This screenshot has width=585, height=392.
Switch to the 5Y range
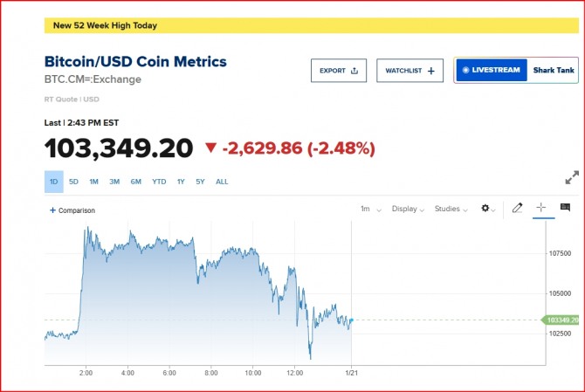[x=201, y=182]
